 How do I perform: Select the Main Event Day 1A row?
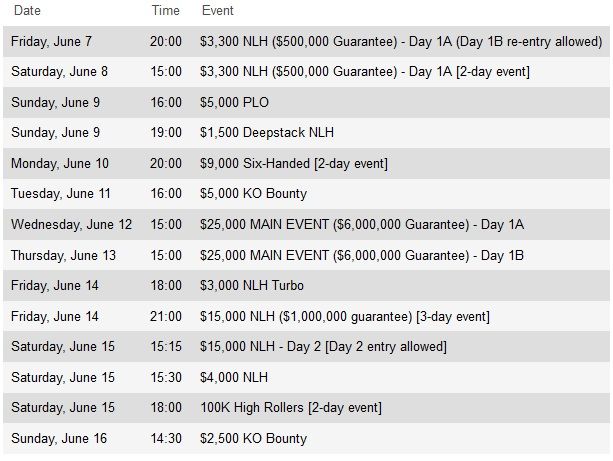pos(306,224)
